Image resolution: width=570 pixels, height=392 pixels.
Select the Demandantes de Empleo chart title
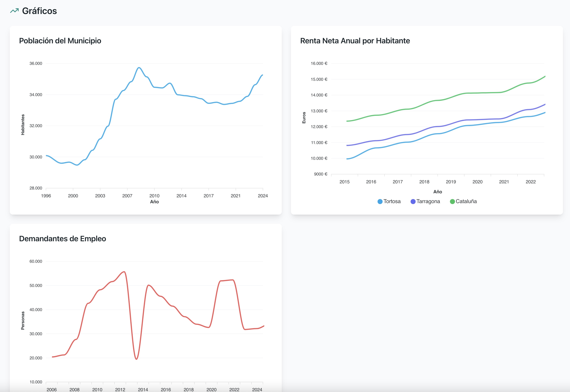tap(62, 239)
